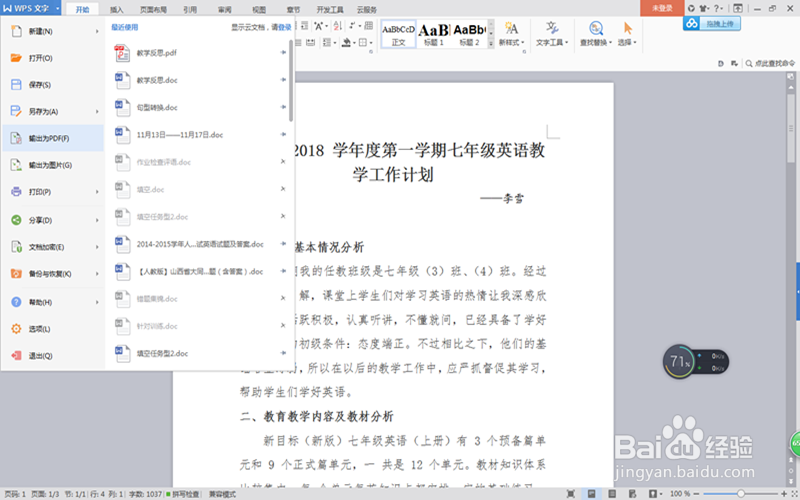Switch to the 审阅 ribbon tab
800x500 pixels.
[224, 9]
